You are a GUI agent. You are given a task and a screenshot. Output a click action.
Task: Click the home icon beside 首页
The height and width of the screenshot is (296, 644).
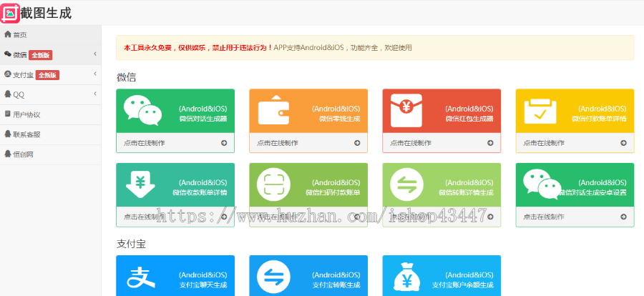[7, 34]
